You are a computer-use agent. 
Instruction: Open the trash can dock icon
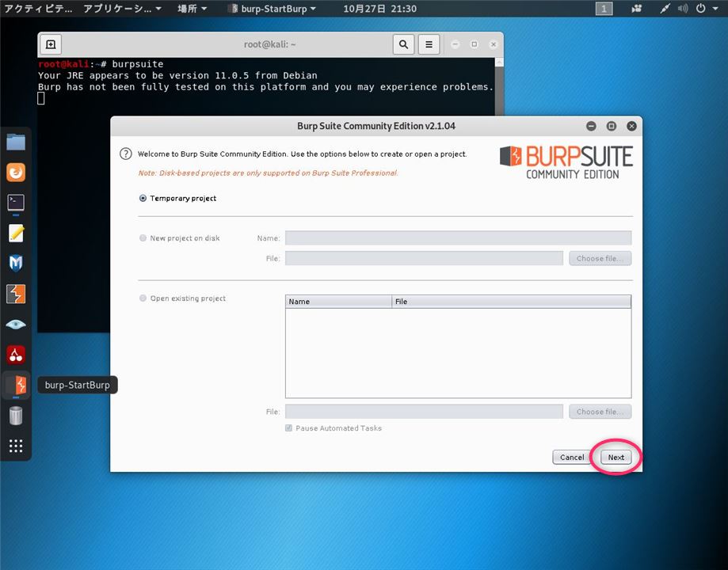16,416
